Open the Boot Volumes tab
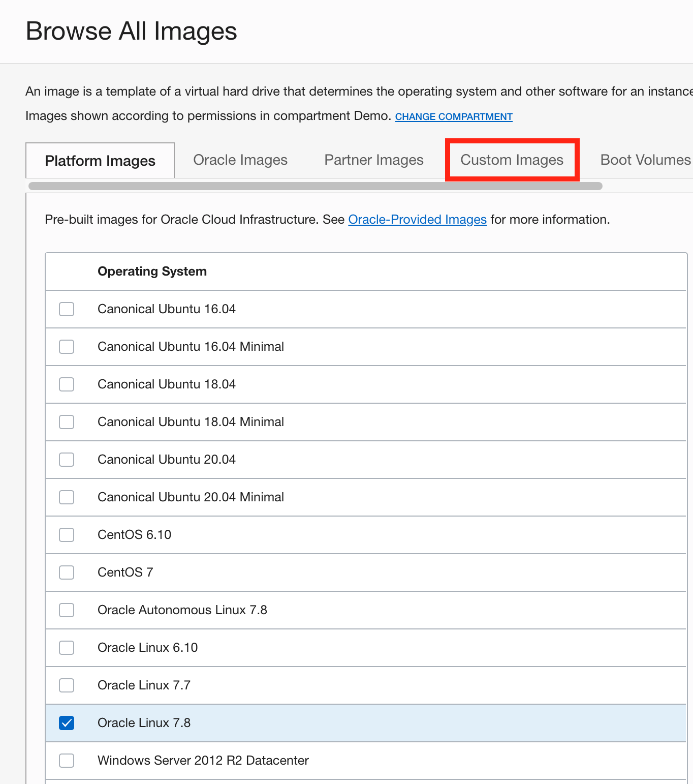This screenshot has height=784, width=693. (x=645, y=160)
